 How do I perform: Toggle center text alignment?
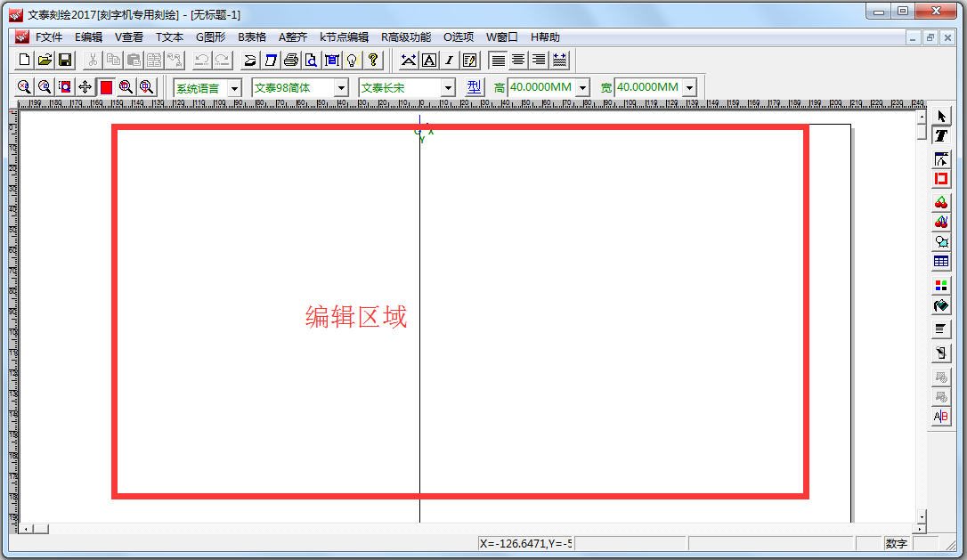point(518,60)
